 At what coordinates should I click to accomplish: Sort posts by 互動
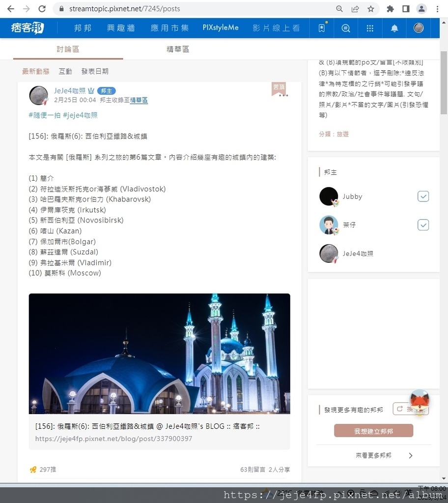click(x=65, y=71)
